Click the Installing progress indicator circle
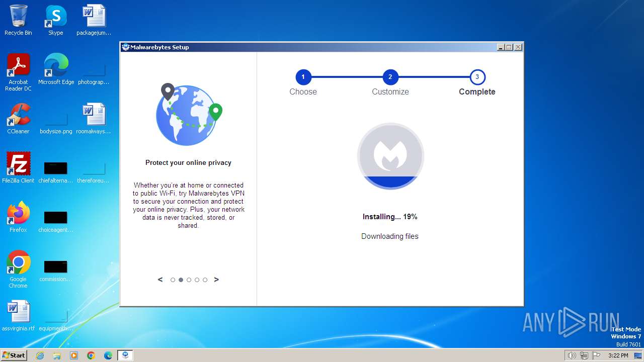Image resolution: width=644 pixels, height=362 pixels. pyautogui.click(x=390, y=156)
